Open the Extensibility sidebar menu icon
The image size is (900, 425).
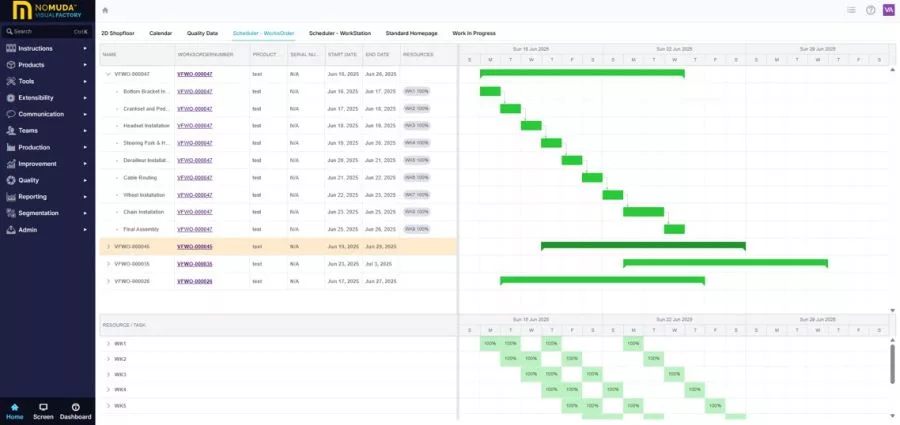11,98
